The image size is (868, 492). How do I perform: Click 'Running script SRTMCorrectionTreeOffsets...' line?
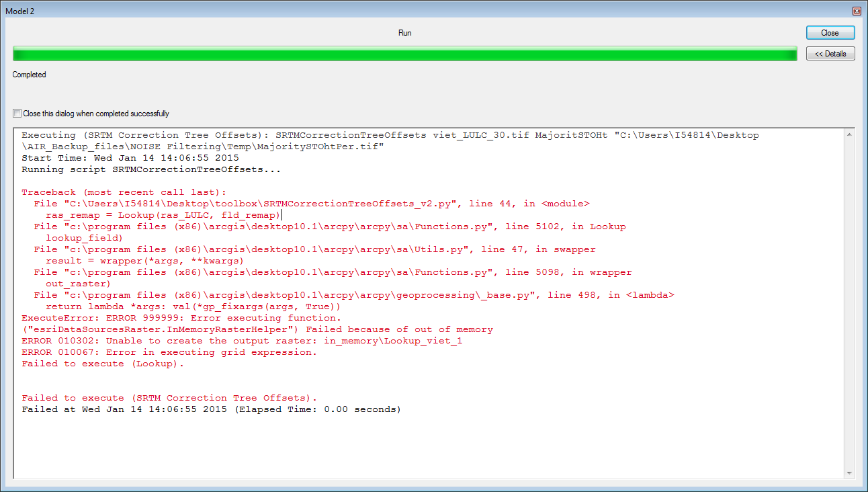pyautogui.click(x=151, y=169)
